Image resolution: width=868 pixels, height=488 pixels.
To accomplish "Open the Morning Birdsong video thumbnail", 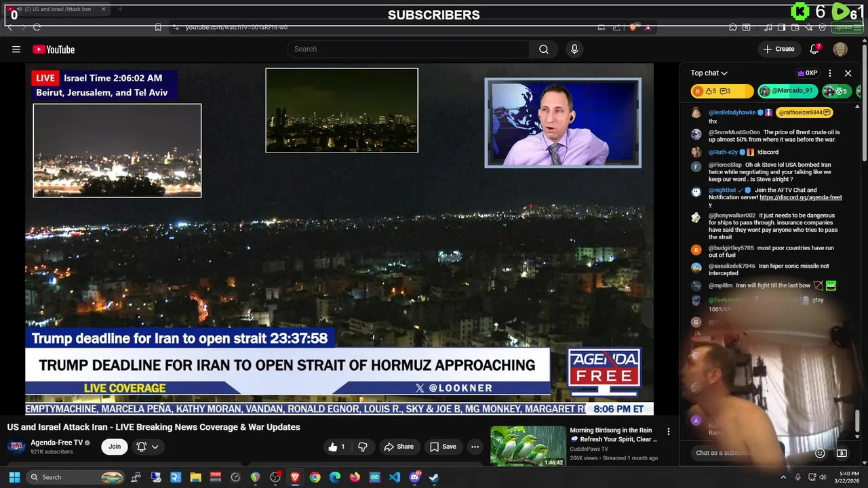I will tap(528, 446).
